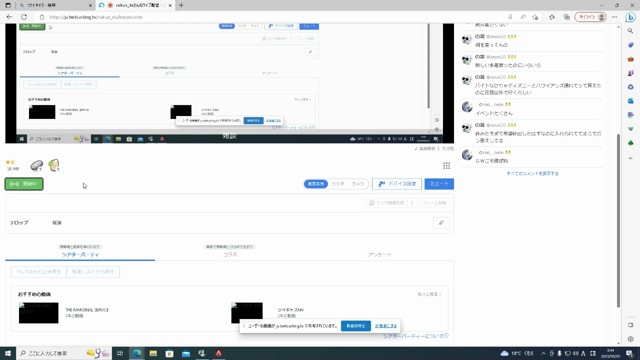Click the green broadcast start button
This screenshot has width=640, height=360.
click(x=24, y=184)
